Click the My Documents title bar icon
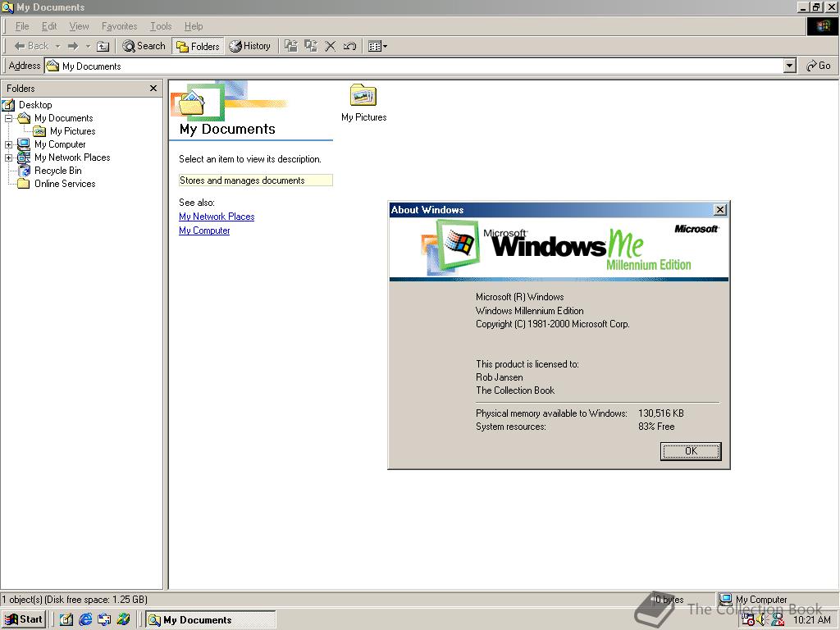 pos(7,7)
